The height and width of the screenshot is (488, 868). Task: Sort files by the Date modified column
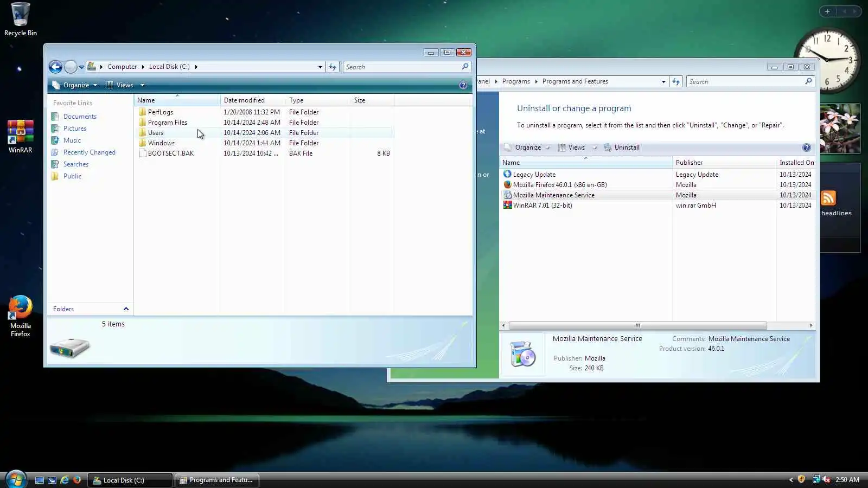253,100
